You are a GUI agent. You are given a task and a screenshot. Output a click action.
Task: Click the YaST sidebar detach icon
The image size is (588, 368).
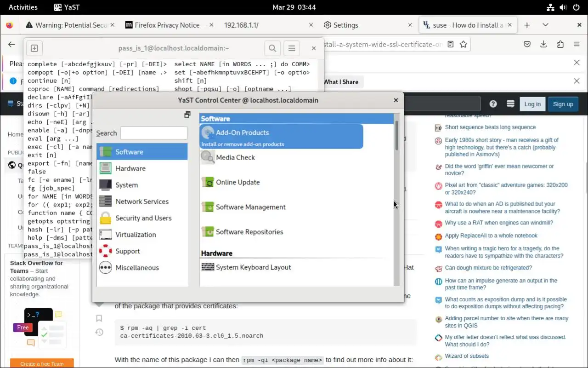tap(187, 115)
